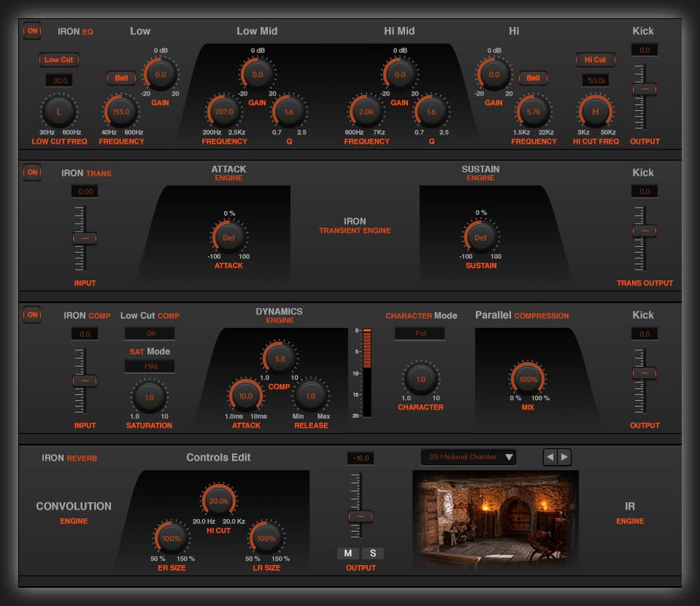Click the compressor Output fader handle

pyautogui.click(x=645, y=373)
